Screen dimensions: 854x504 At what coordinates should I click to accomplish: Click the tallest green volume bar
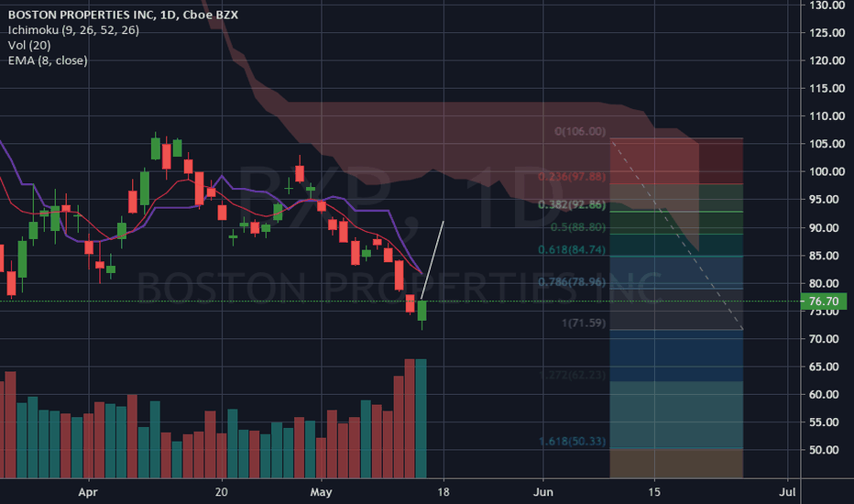coord(421,419)
